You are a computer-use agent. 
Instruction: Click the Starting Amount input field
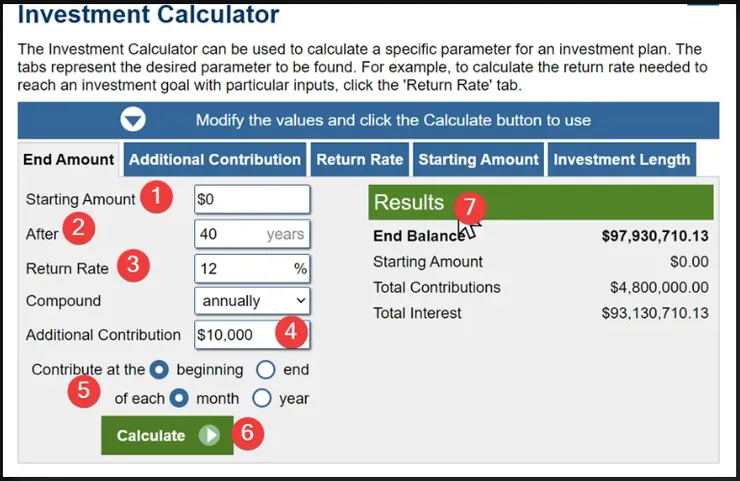coord(252,199)
